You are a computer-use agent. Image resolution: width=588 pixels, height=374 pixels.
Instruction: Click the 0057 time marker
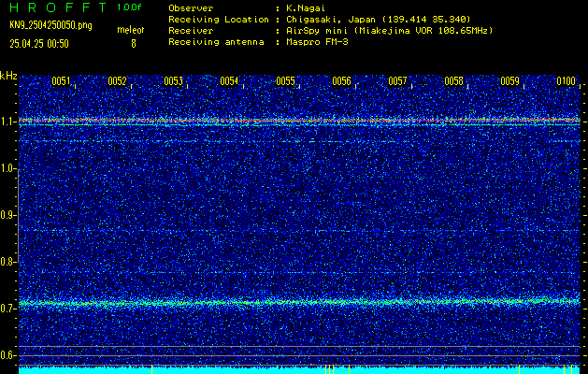pos(397,81)
